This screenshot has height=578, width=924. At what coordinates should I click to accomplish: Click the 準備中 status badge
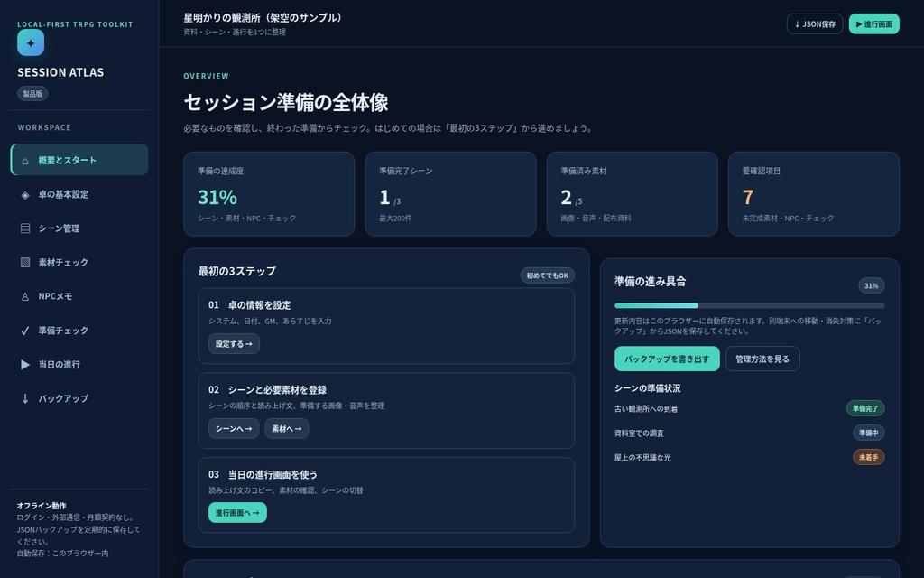pyautogui.click(x=869, y=433)
